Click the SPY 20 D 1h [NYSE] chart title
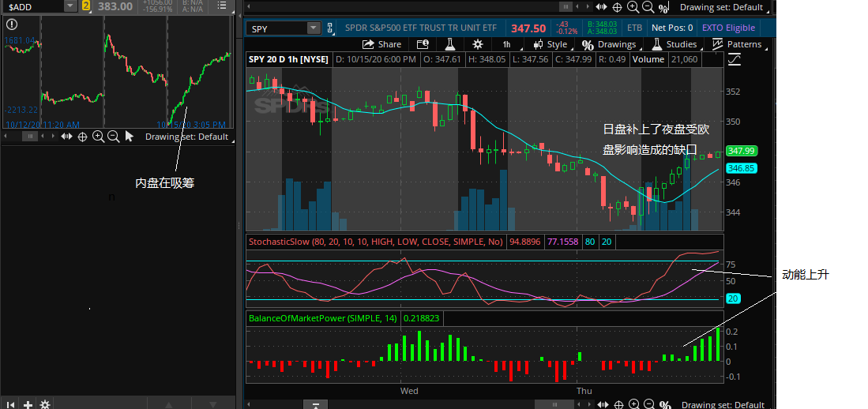This screenshot has width=868, height=409. [287, 59]
